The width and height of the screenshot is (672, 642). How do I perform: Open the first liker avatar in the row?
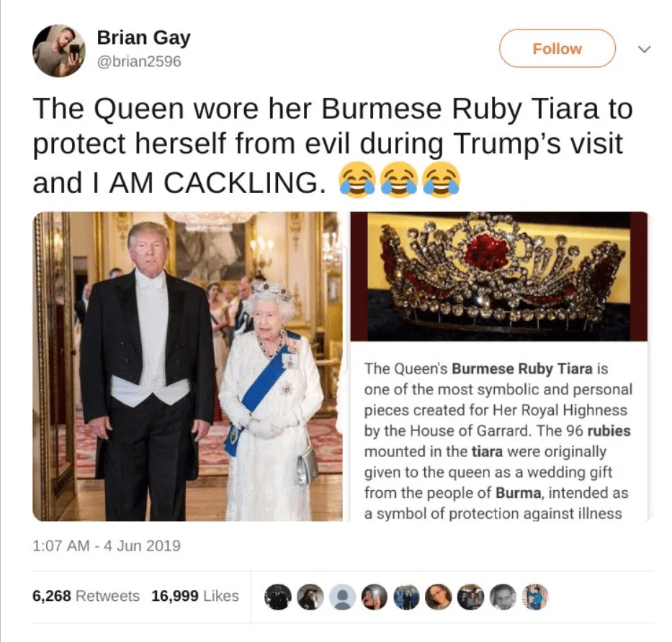pos(277,597)
